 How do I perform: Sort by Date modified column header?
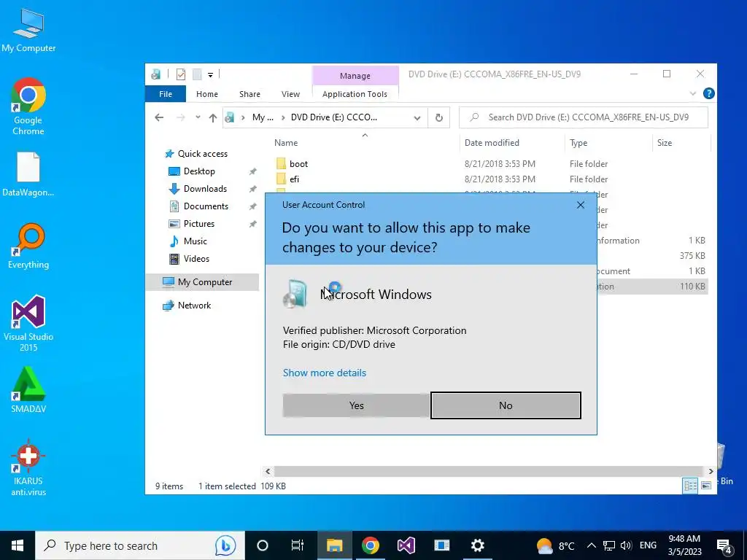492,143
